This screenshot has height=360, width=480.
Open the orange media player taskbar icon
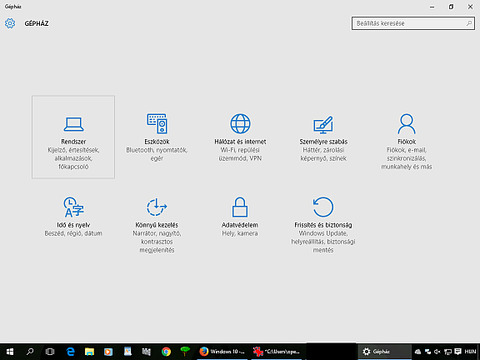[108, 351]
